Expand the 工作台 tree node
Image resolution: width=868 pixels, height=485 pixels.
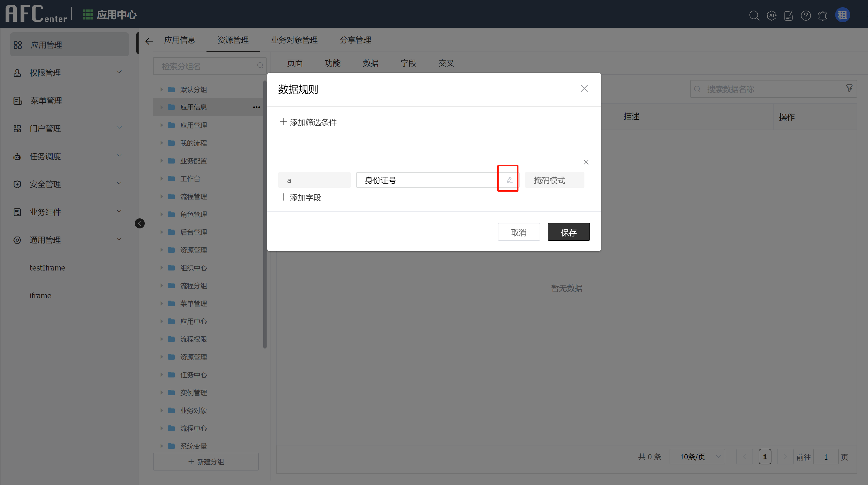pyautogui.click(x=162, y=178)
